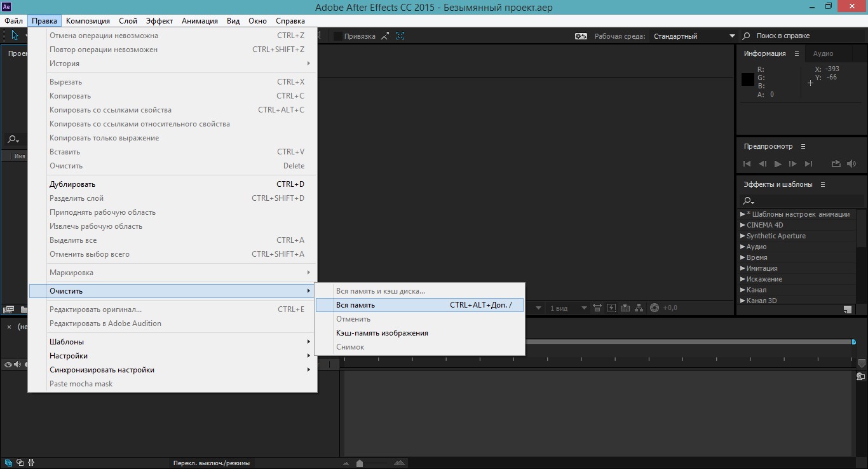This screenshot has width=868, height=469.
Task: Click the reset exposure aperture icon
Action: tap(655, 308)
